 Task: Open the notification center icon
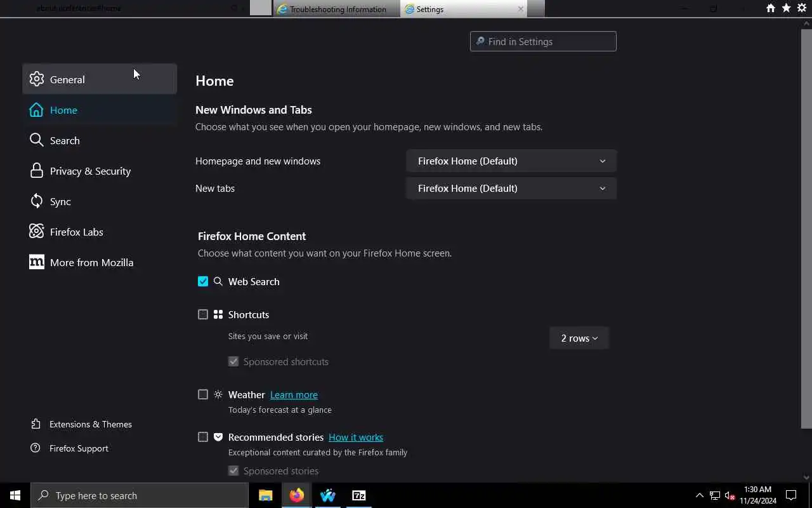(x=791, y=495)
